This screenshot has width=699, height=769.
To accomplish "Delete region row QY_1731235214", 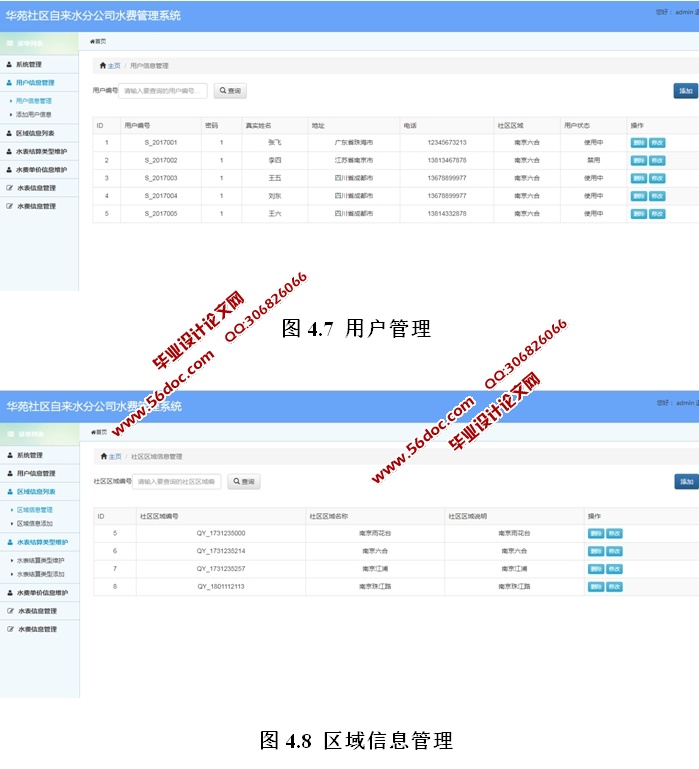I will pyautogui.click(x=596, y=551).
